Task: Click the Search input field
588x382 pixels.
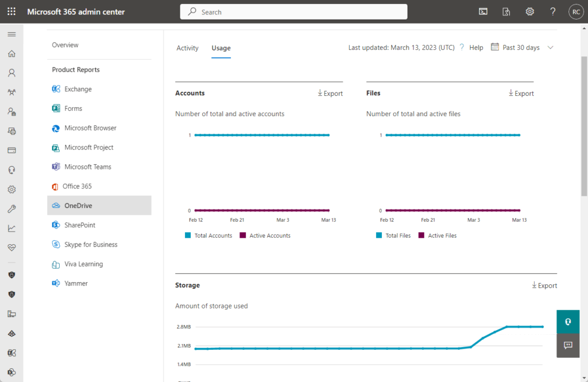Action: click(x=293, y=11)
